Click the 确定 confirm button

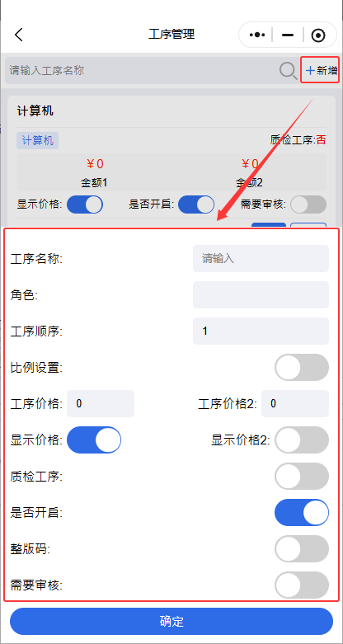pyautogui.click(x=171, y=621)
